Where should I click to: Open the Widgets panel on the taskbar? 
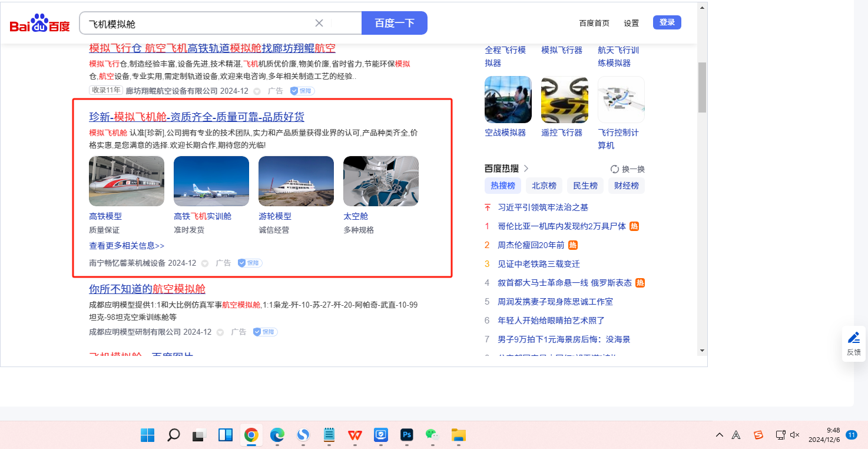[225, 435]
